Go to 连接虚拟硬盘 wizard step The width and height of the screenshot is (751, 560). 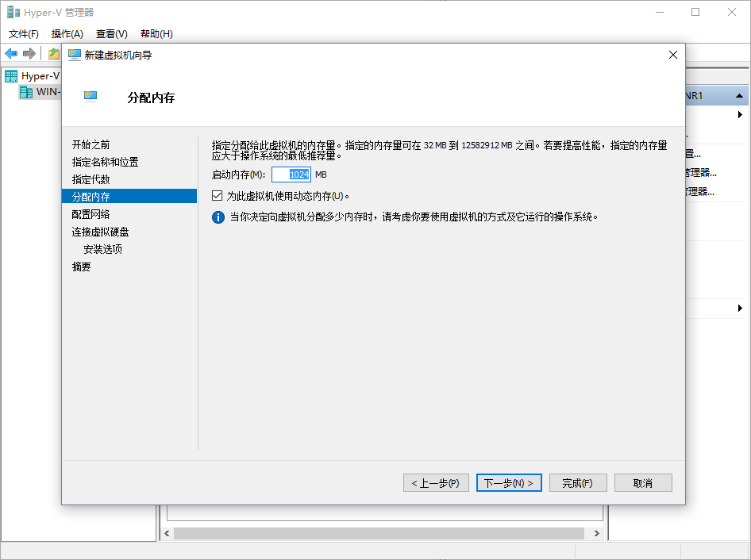[x=101, y=232]
